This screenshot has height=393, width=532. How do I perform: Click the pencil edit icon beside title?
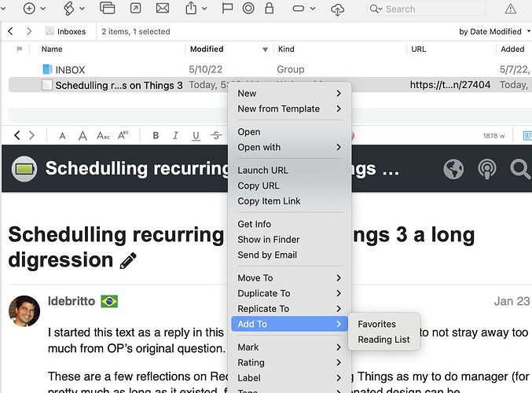pos(127,260)
